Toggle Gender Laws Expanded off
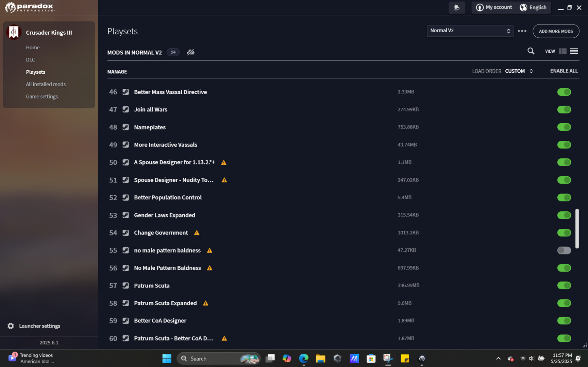 click(564, 215)
